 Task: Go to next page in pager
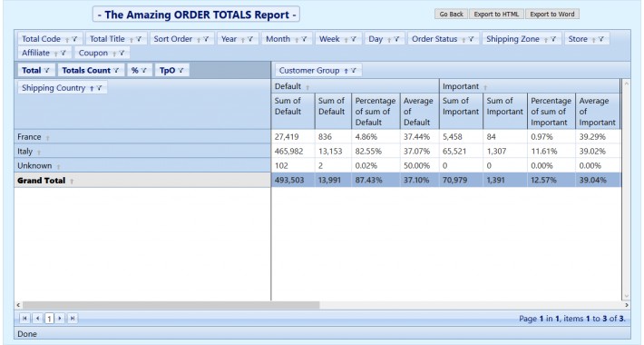pyautogui.click(x=60, y=318)
